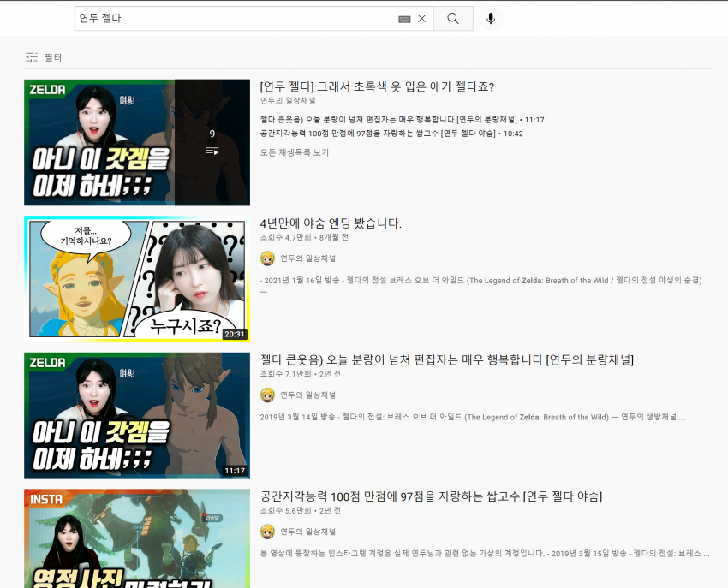This screenshot has width=728, height=588.
Task: Open playlist title 그래서 초록색 옷 입은 애가 젤다죠?
Action: point(377,86)
